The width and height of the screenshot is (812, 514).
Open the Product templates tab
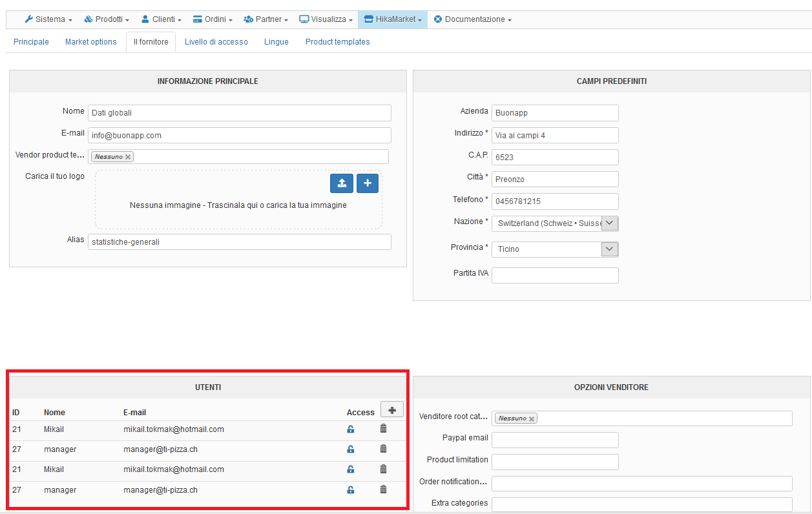click(x=338, y=42)
